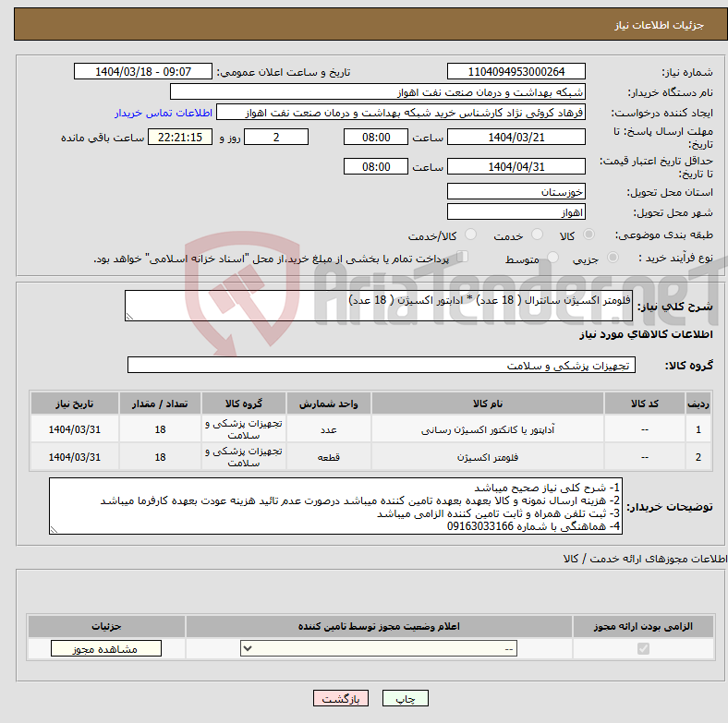Open the permit status dropdown

pyautogui.click(x=379, y=648)
